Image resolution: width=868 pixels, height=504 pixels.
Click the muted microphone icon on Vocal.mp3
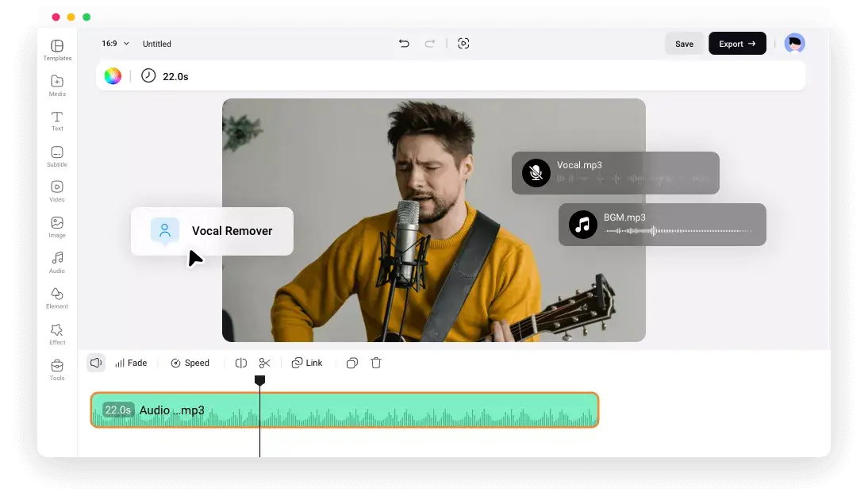tap(536, 173)
